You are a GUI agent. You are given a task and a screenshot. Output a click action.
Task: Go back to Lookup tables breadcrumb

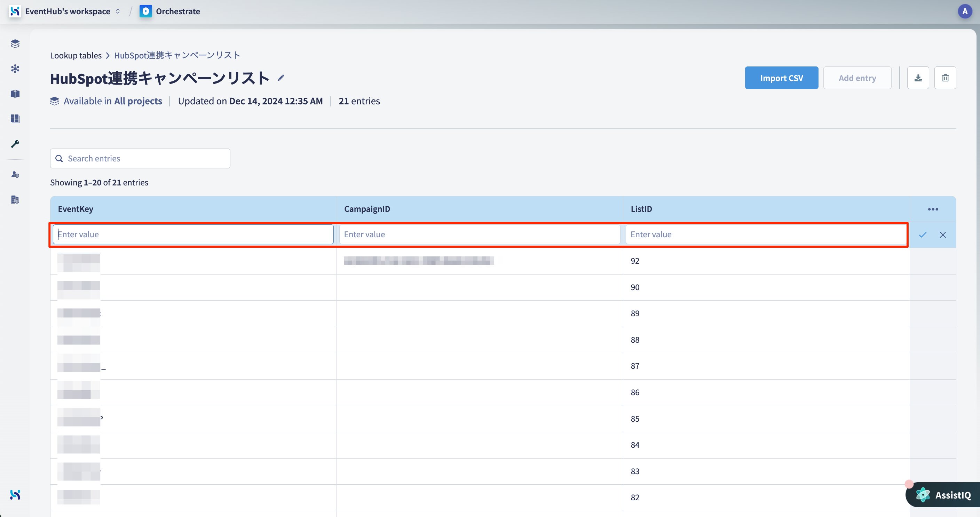tap(76, 55)
